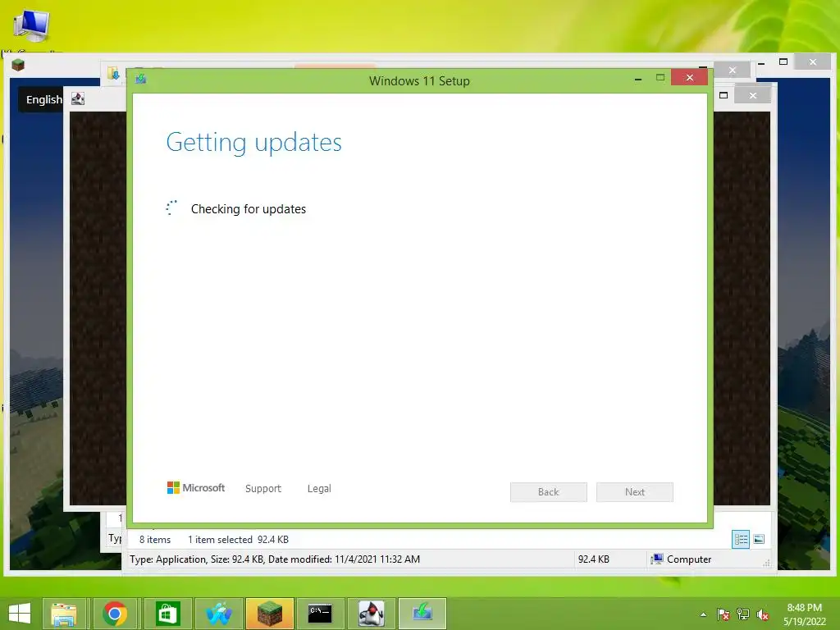
Task: Open the network tray icon
Action: point(743,614)
